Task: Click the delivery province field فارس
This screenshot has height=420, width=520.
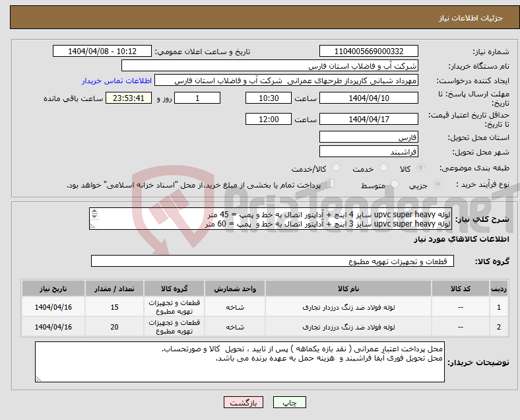Action: (x=368, y=137)
